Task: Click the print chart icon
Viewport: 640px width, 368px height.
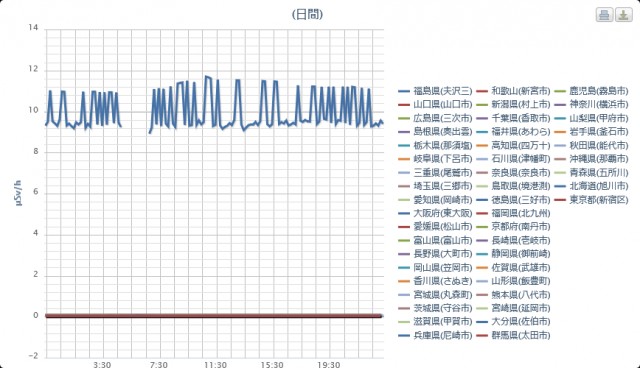Action: (604, 15)
